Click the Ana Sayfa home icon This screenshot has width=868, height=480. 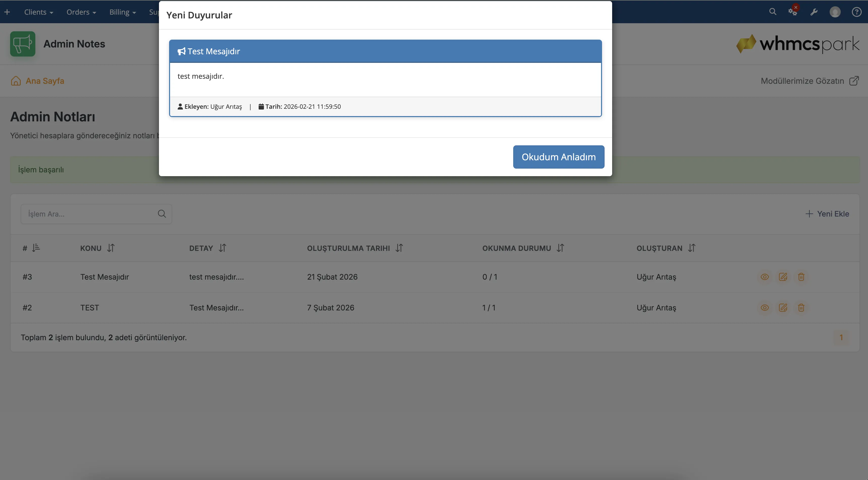point(16,81)
